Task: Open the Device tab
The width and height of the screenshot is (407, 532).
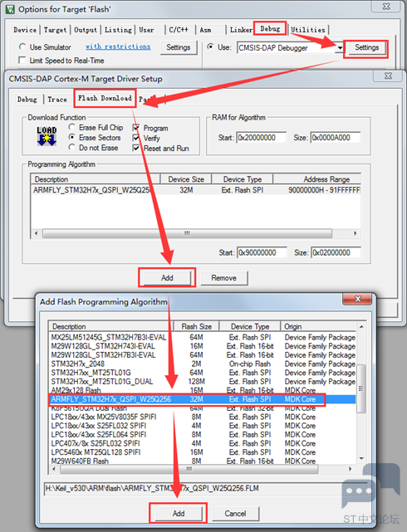Action: point(25,30)
